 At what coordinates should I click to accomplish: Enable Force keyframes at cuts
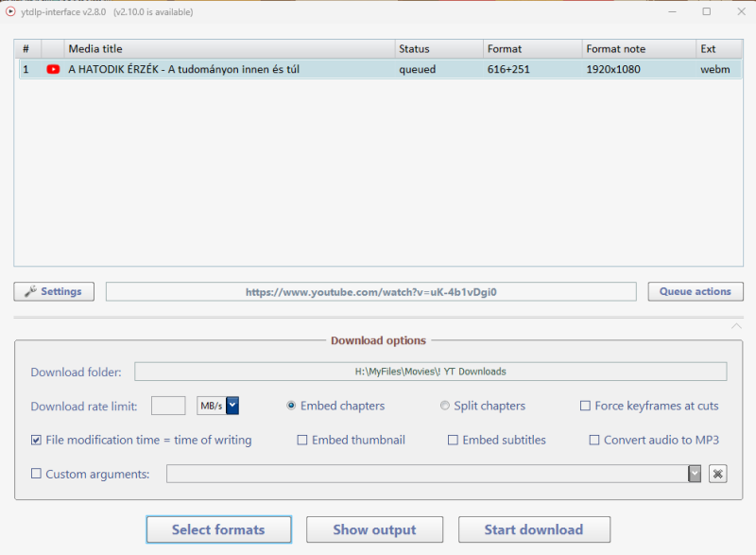pos(585,406)
